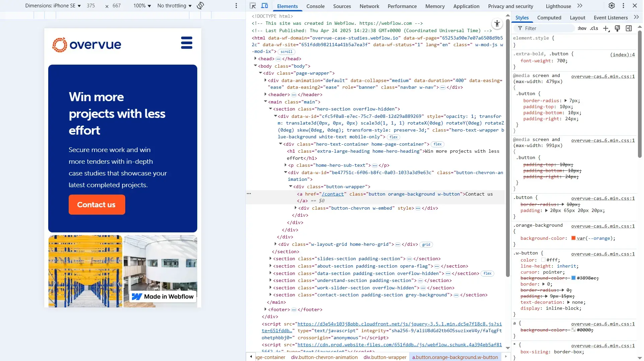Click the scroll badge on html element

point(286,52)
